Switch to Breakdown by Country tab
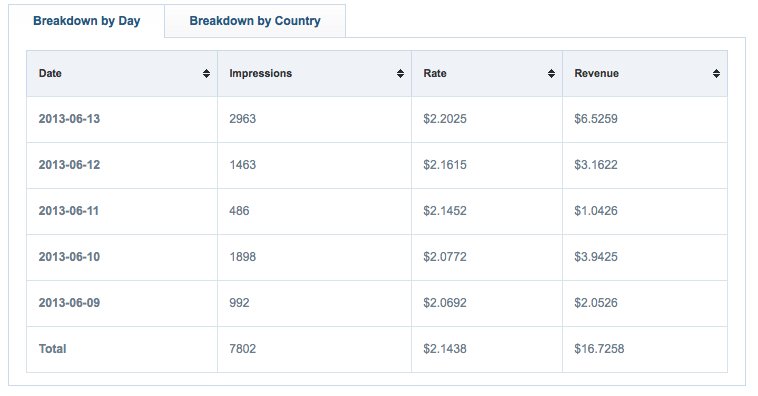Image resolution: width=758 pixels, height=396 pixels. (255, 21)
